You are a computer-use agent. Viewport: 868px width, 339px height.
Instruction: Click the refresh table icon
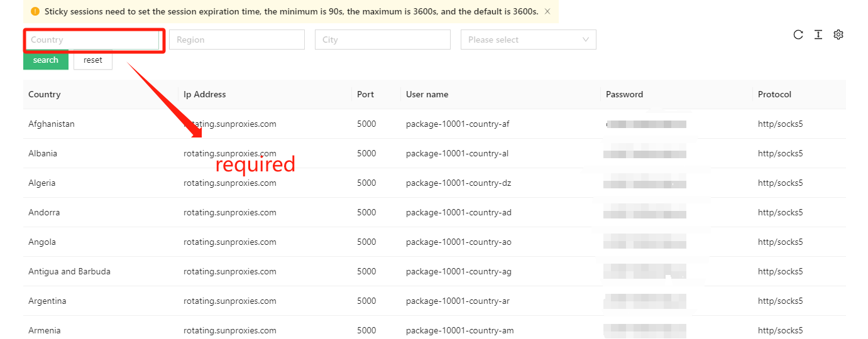coord(798,35)
